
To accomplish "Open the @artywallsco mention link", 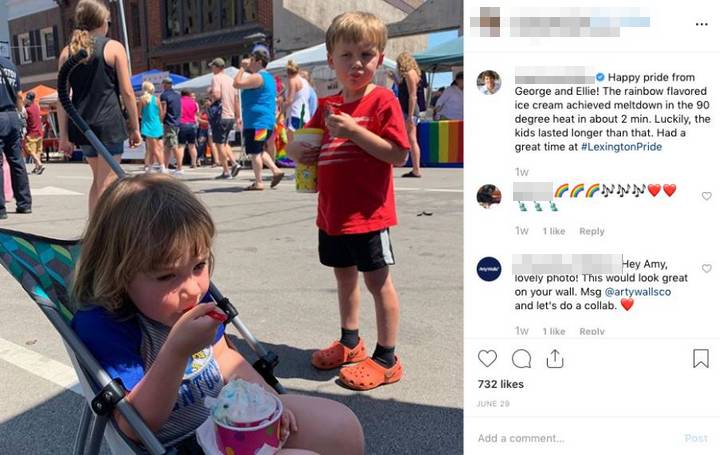I will click(x=638, y=292).
